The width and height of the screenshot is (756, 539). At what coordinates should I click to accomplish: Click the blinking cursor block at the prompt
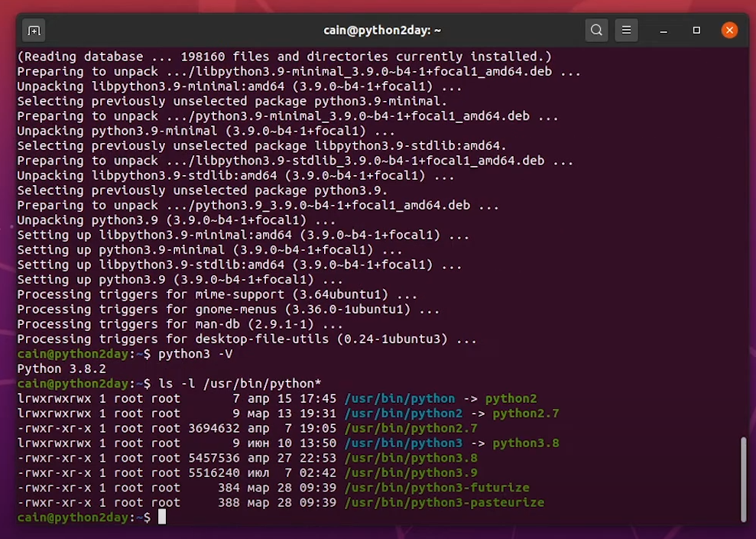[x=161, y=517]
